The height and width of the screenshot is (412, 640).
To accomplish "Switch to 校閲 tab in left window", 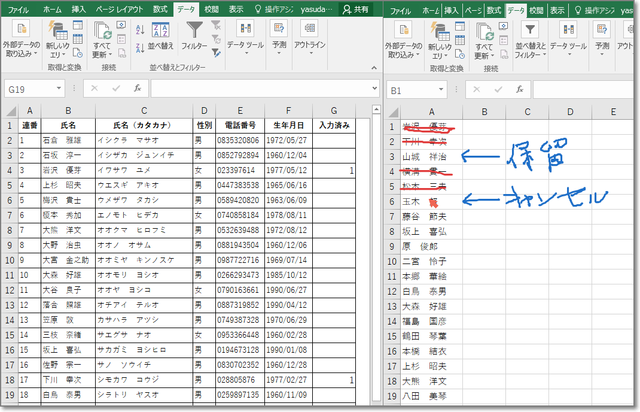I will [x=211, y=9].
